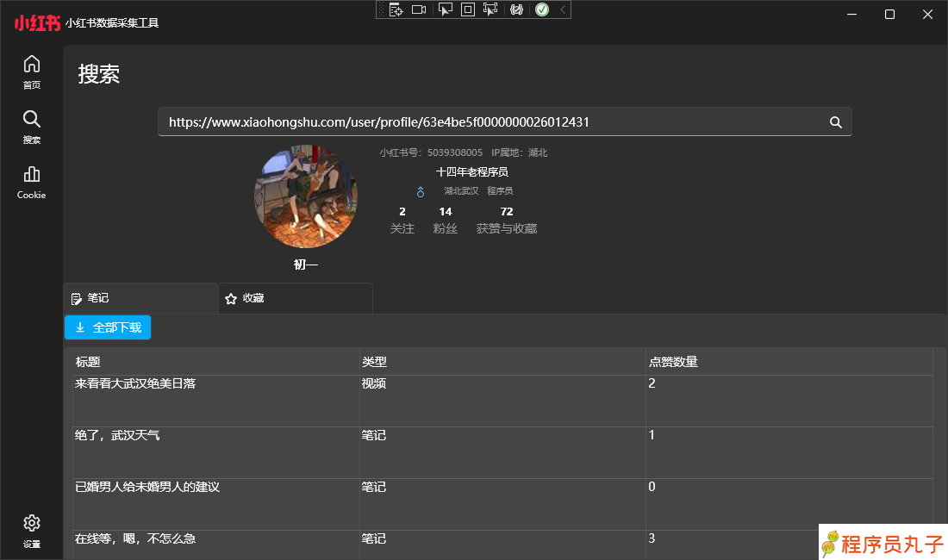This screenshot has width=948, height=560.
Task: Select row 绝了，武汉天气
Action: (502, 453)
